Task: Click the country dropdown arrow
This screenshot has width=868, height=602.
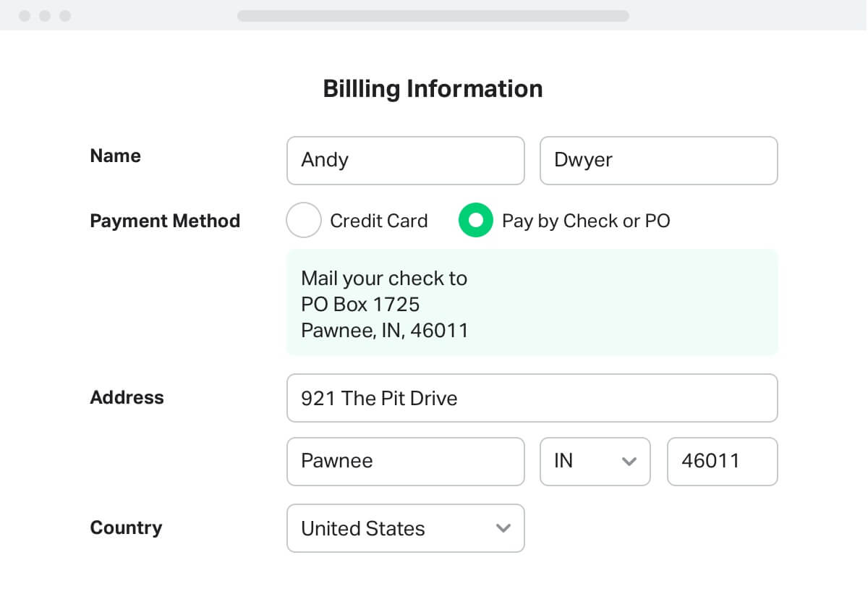Action: click(503, 528)
